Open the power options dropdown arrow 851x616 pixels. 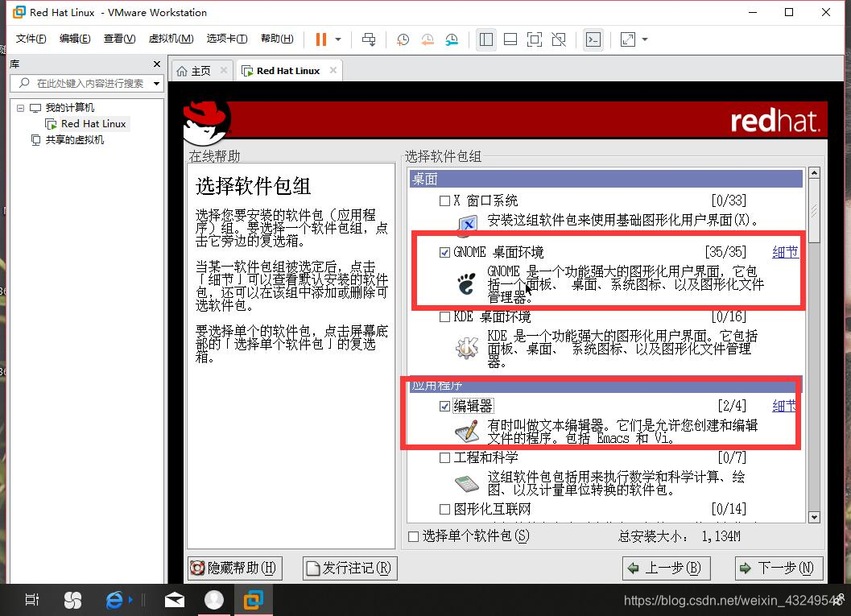(338, 39)
